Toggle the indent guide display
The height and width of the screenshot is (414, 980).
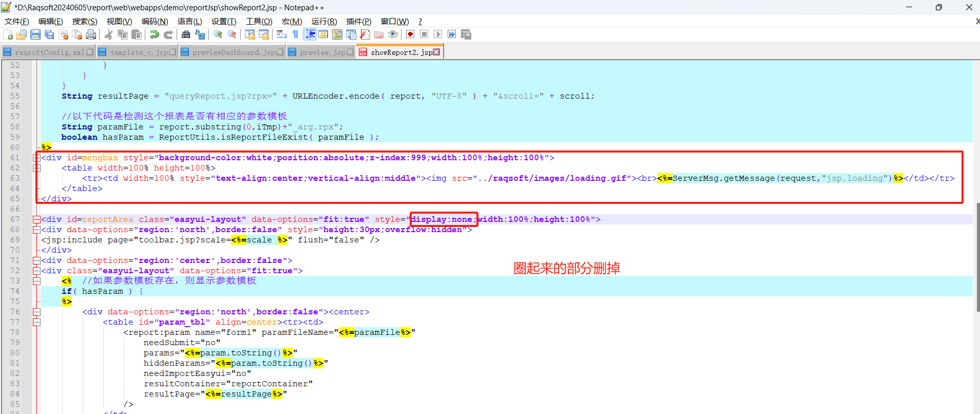pos(310,34)
